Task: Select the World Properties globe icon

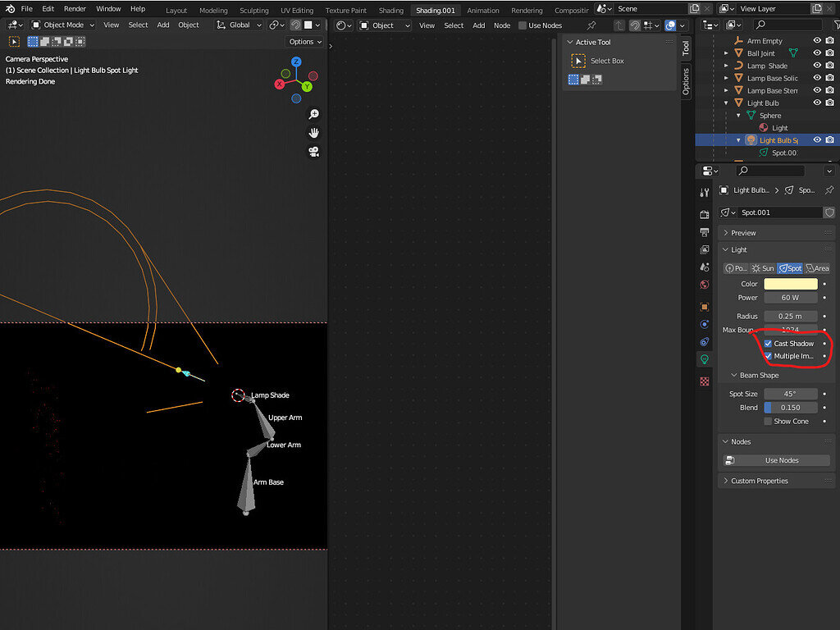Action: (x=704, y=285)
